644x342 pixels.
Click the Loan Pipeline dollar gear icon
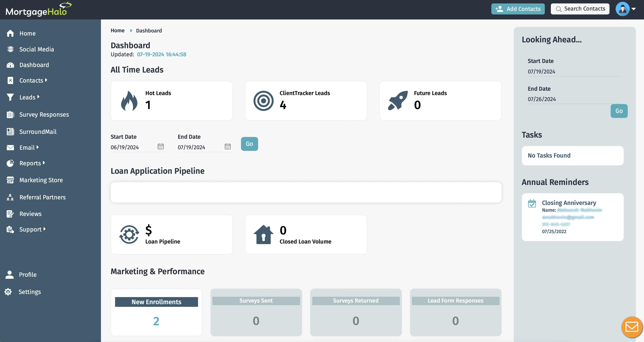129,234
